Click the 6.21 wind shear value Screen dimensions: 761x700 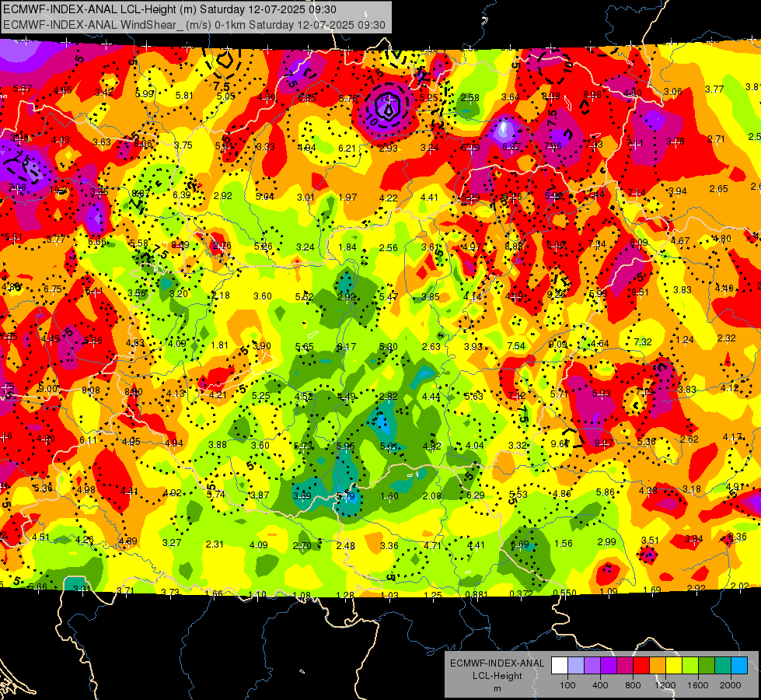click(347, 148)
